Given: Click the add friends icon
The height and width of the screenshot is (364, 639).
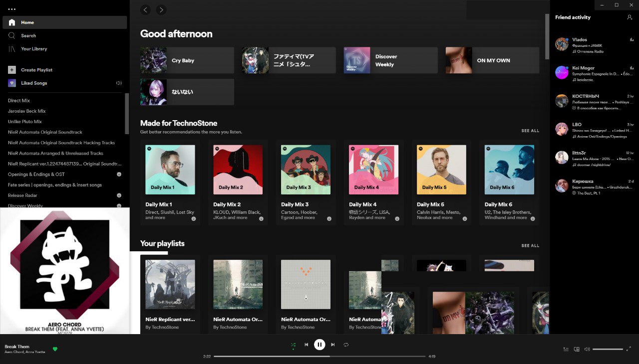Looking at the screenshot, I should (x=630, y=17).
